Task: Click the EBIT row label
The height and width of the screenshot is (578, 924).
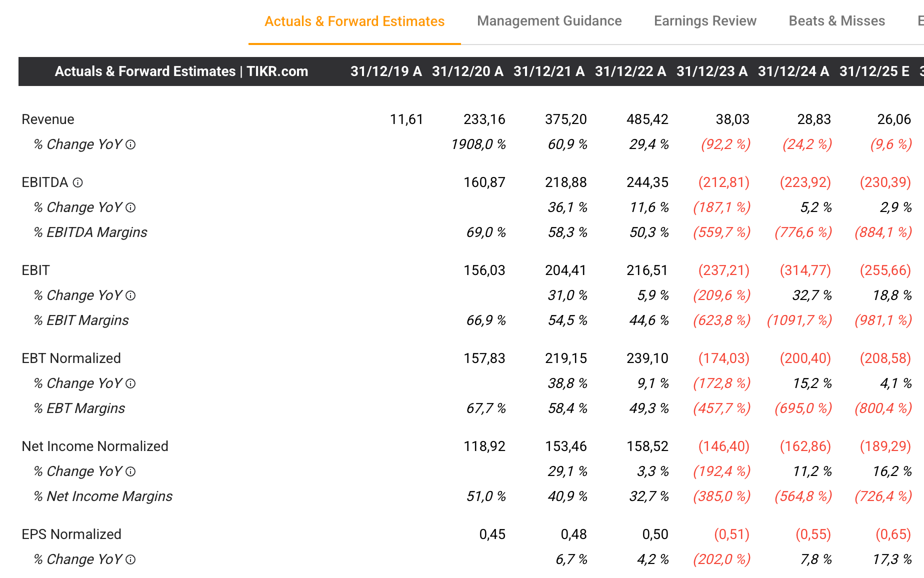Action: click(35, 270)
